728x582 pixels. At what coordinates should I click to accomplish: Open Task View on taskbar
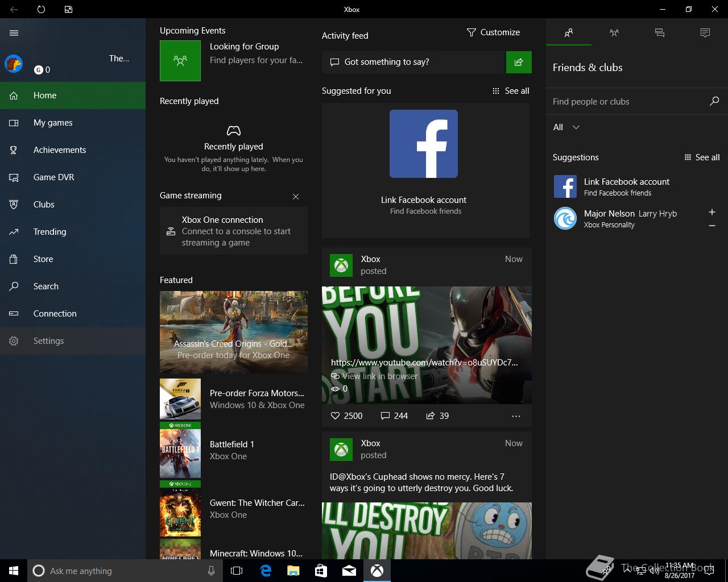(237, 571)
